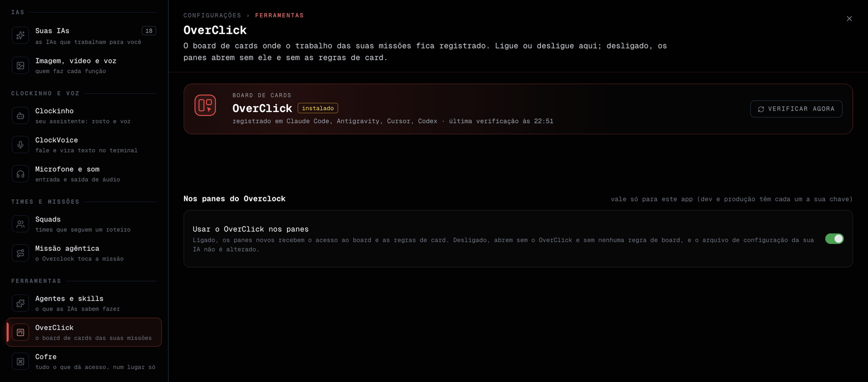Click 'Usar o OverClick nos panes' label
868x382 pixels.
251,229
